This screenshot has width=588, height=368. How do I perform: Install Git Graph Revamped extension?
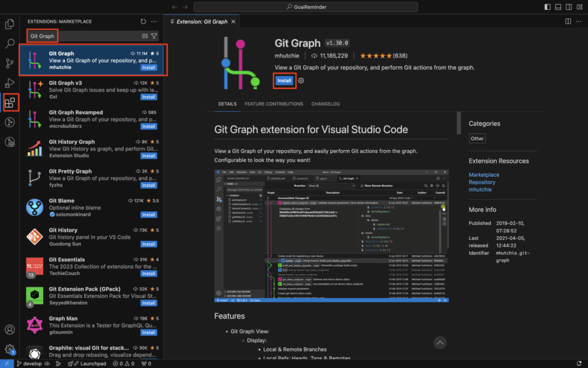click(149, 126)
